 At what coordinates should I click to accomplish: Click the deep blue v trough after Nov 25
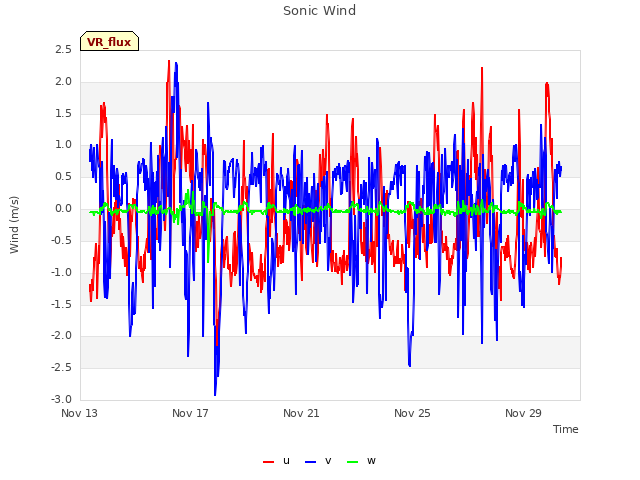(409, 365)
